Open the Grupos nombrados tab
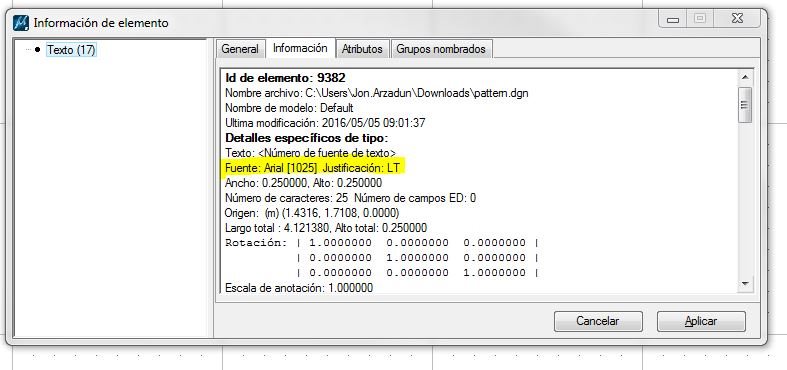The image size is (787, 370). (441, 49)
